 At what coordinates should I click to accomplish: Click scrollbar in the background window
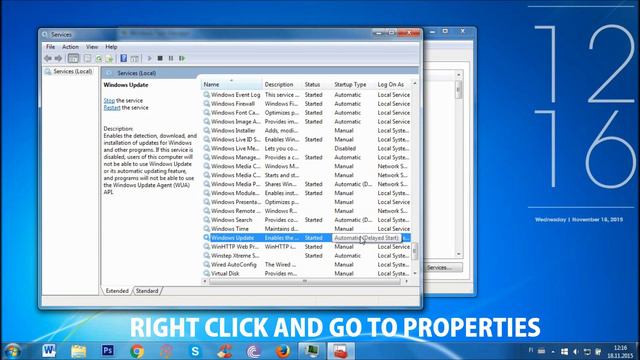click(458, 89)
